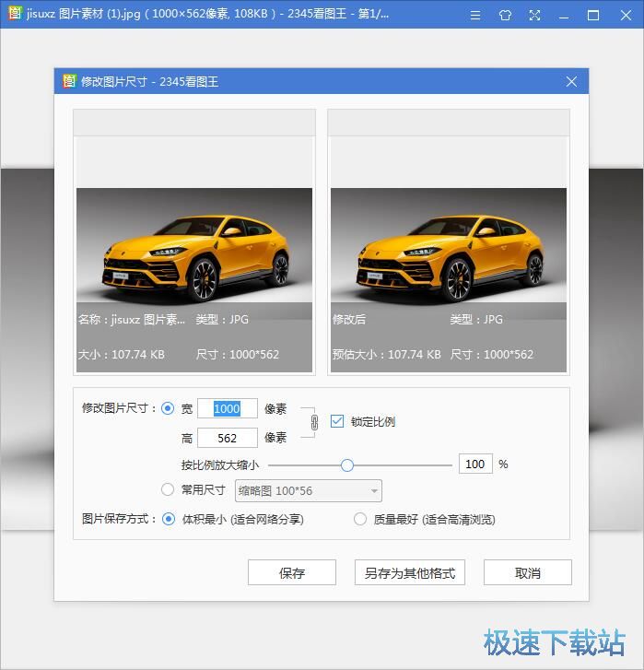
Task: Click the 预估大小：107.74 KB text
Action: (x=386, y=354)
